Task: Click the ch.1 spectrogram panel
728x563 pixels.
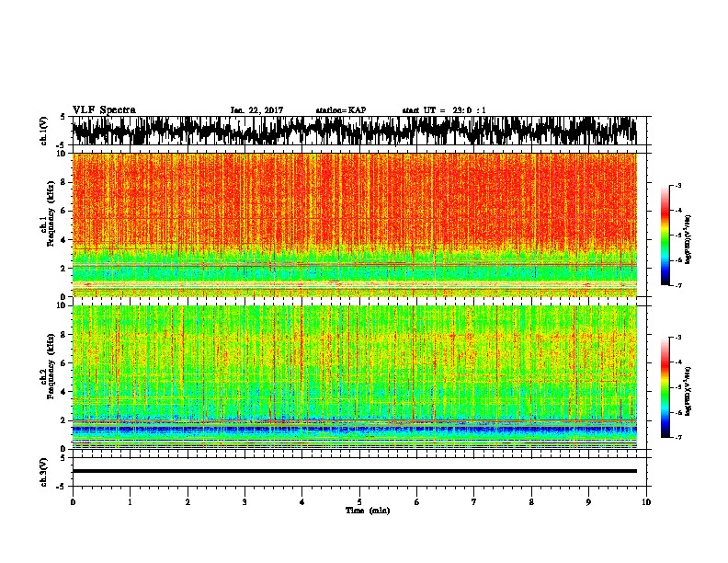Action: (354, 224)
